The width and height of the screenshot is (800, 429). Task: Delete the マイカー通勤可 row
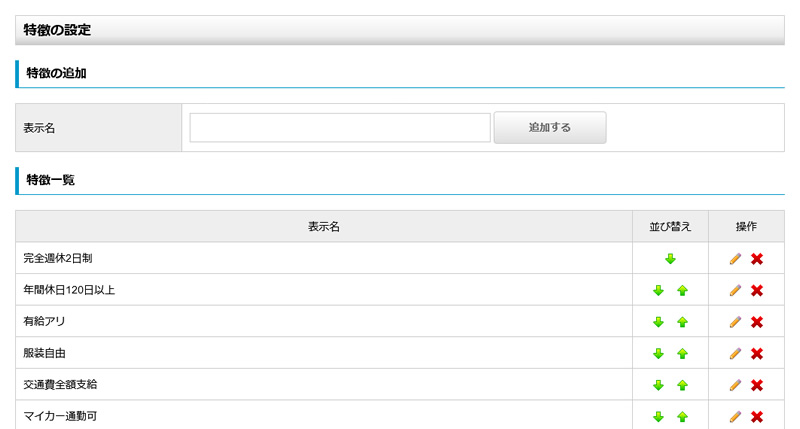pyautogui.click(x=757, y=417)
